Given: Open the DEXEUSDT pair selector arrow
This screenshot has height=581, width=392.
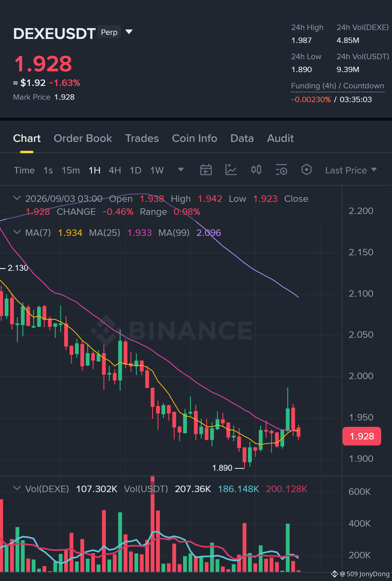Looking at the screenshot, I should (x=129, y=32).
